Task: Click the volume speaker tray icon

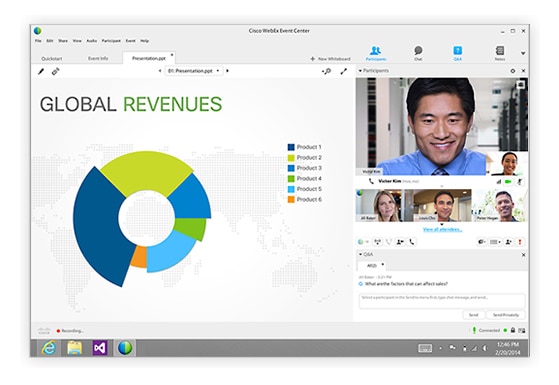Action: click(485, 348)
